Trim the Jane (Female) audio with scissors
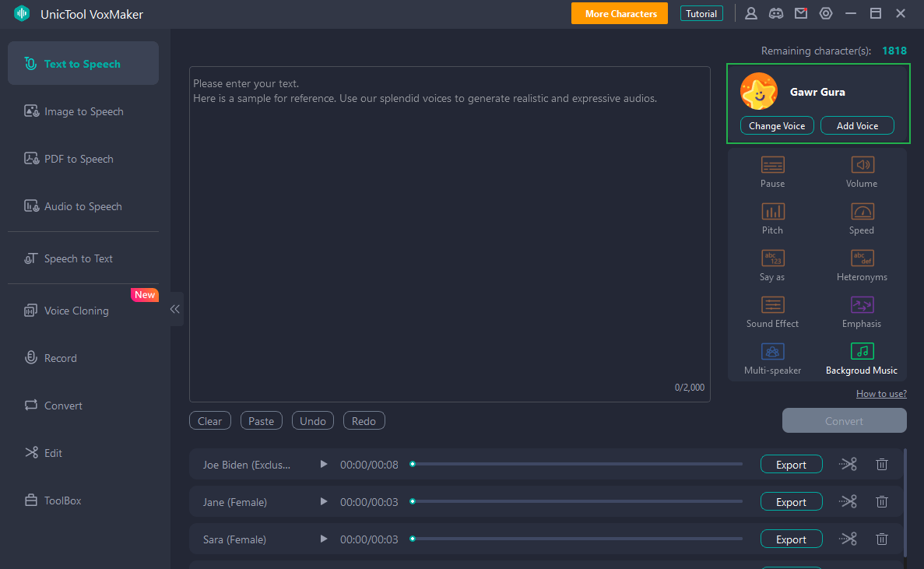The image size is (924, 569). pyautogui.click(x=848, y=502)
